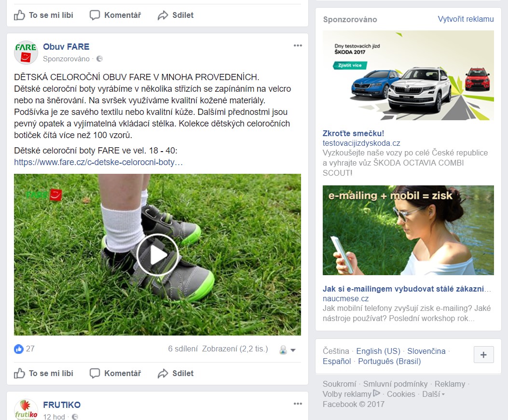Open options menu on Obuv FARE post
Screen dimensions: 508x420
tap(298, 46)
